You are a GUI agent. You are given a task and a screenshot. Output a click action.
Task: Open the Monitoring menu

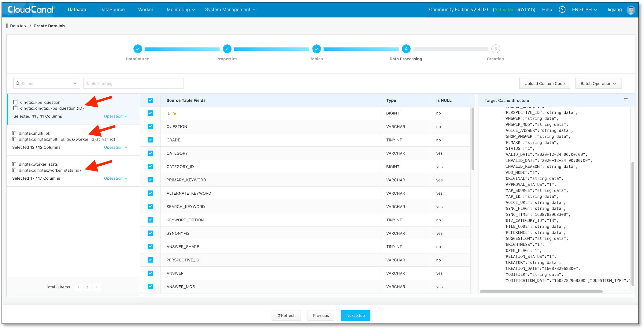coord(180,9)
